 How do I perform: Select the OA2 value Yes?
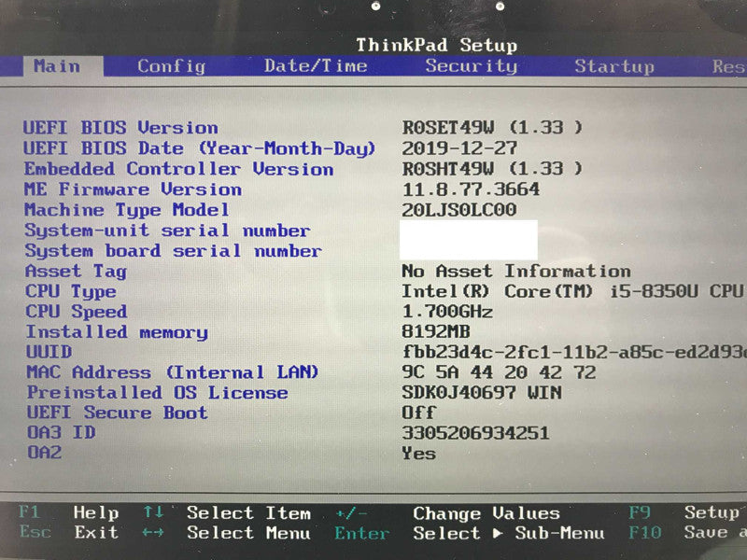point(418,454)
